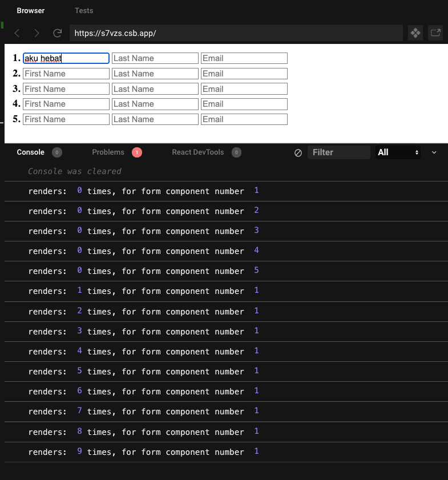Click the React DevTools count badge

tap(236, 152)
